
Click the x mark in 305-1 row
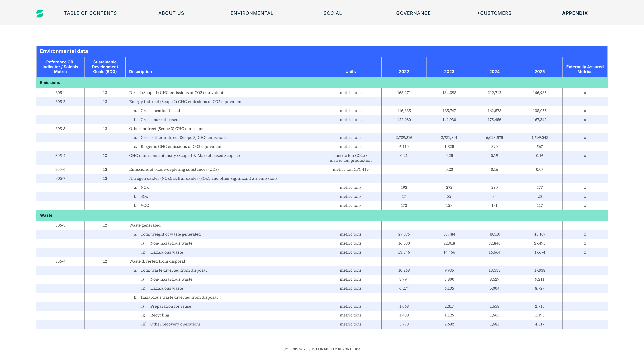[585, 93]
